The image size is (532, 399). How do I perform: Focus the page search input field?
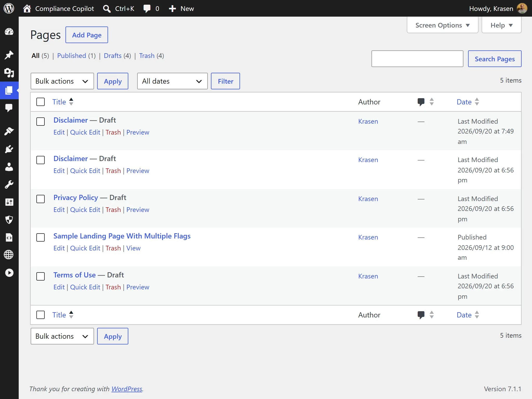coord(417,59)
